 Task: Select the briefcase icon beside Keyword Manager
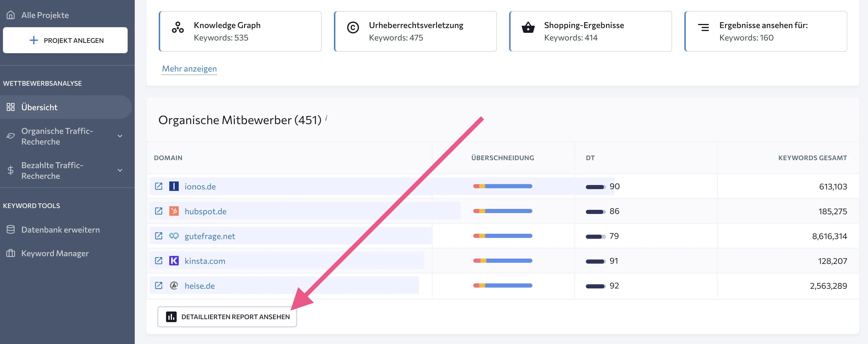pyautogui.click(x=10, y=253)
